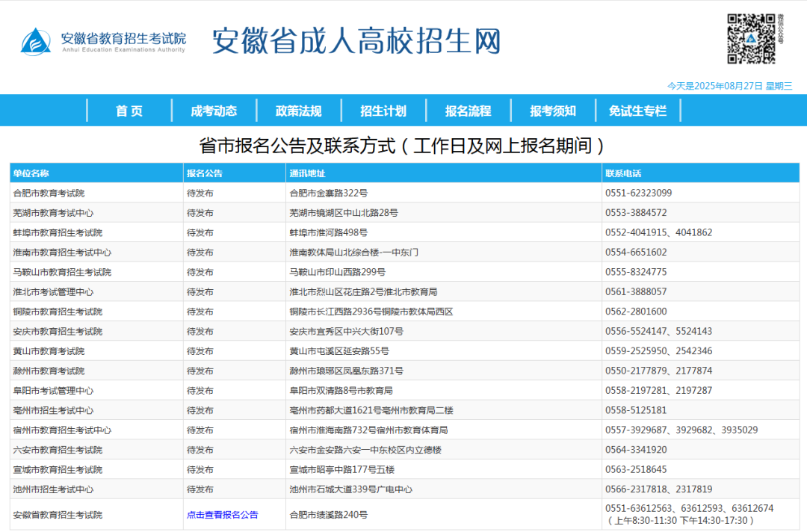Screen dimensions: 807x532
Task: Open the 报名流程 menu item
Action: 468,111
